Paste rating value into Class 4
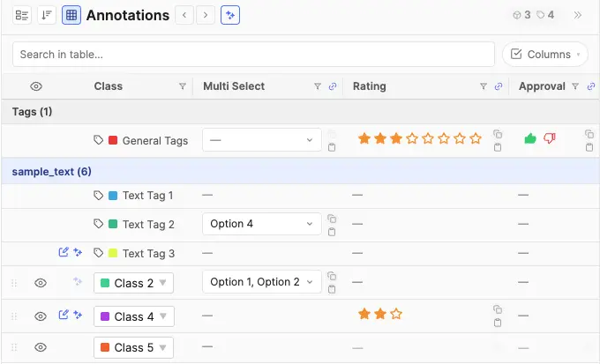The width and height of the screenshot is (600, 364). point(498,323)
